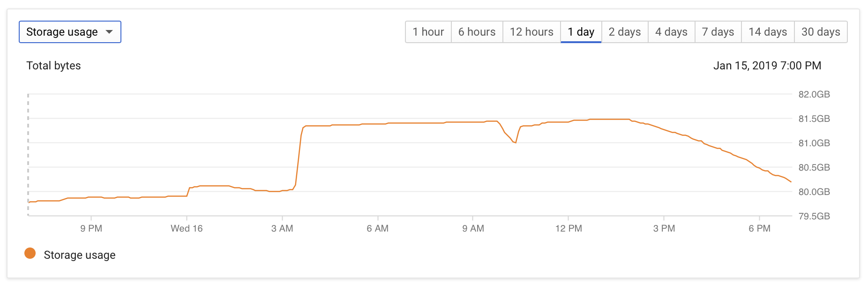Select the 7 days range
This screenshot has height=285, width=868.
718,32
